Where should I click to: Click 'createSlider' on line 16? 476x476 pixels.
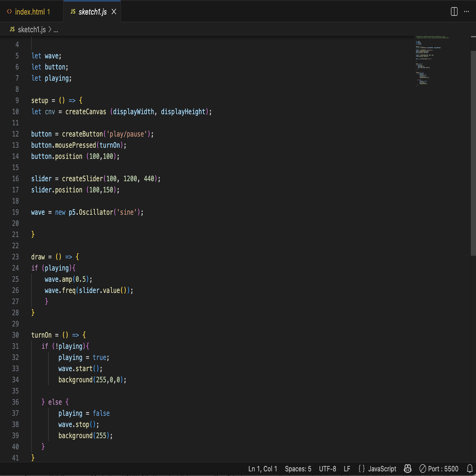82,179
